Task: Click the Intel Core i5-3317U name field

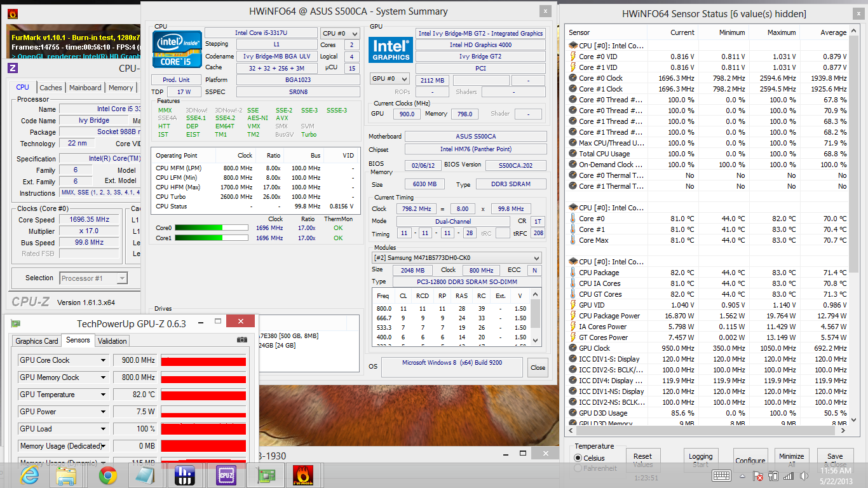Action: pos(261,33)
